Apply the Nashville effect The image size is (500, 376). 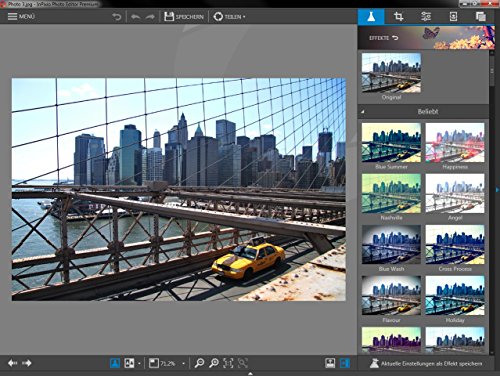coord(391,193)
